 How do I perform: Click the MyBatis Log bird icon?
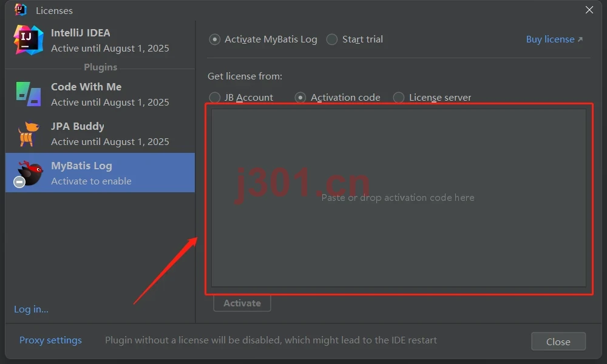30,174
